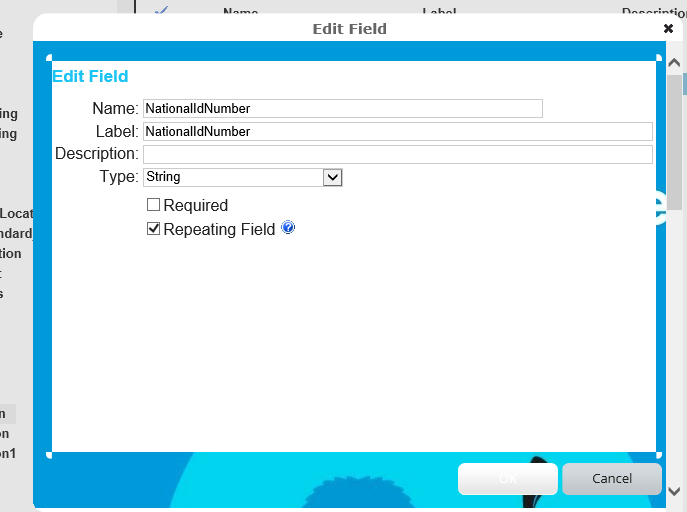Click the scrollbar up arrow
This screenshot has width=687, height=512.
coord(674,63)
